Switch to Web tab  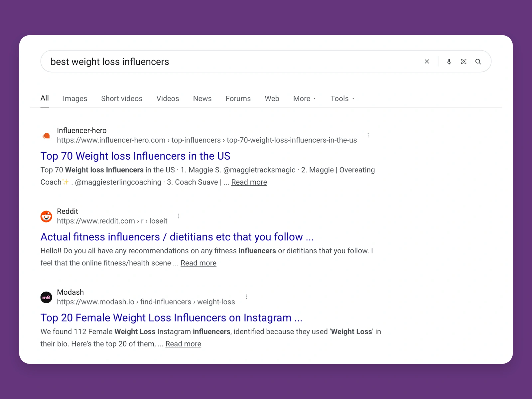click(272, 98)
